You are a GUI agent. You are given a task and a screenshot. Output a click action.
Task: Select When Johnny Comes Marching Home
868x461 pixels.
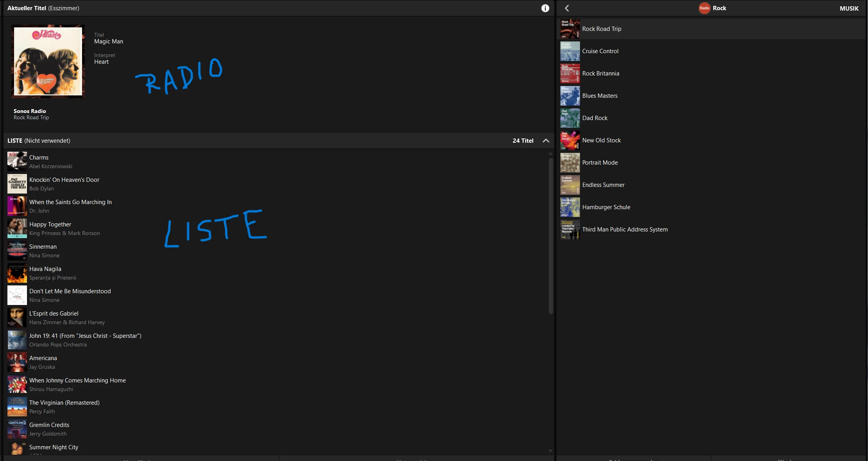pyautogui.click(x=276, y=384)
